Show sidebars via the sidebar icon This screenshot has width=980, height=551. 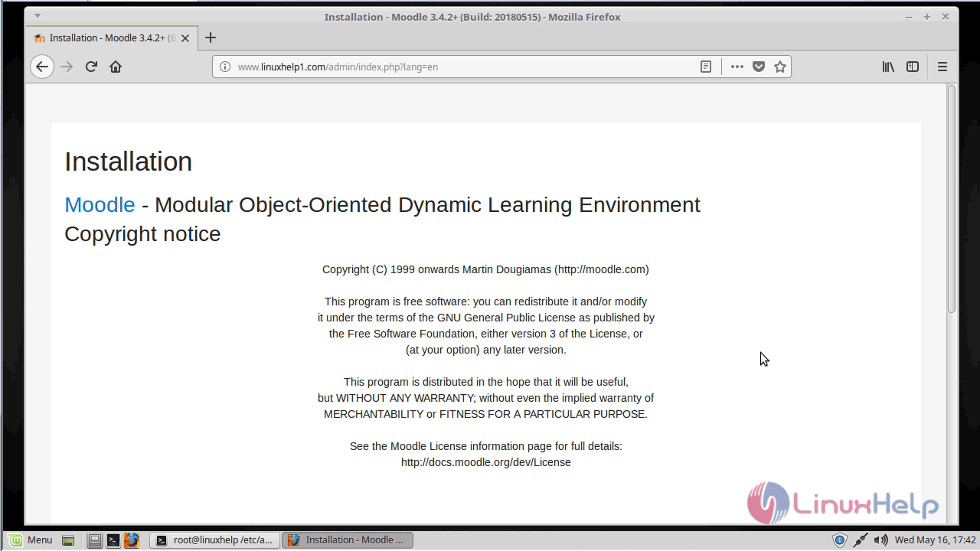[913, 67]
